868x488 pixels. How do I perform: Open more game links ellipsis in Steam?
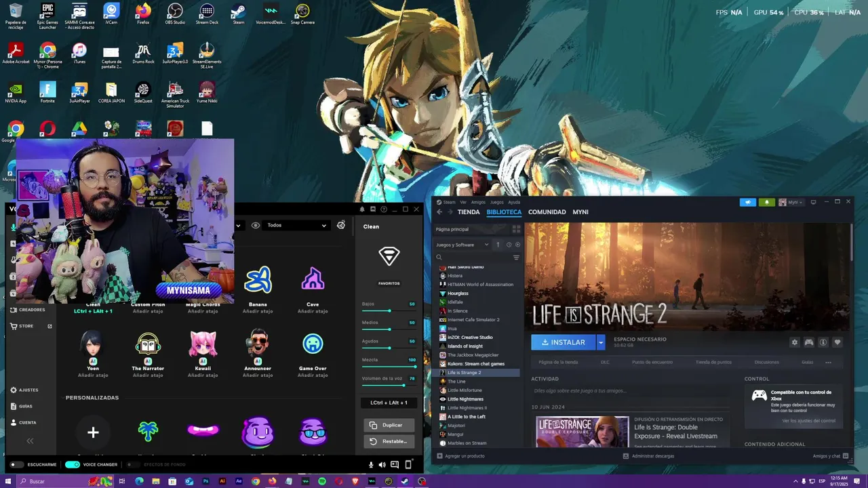pos(828,362)
